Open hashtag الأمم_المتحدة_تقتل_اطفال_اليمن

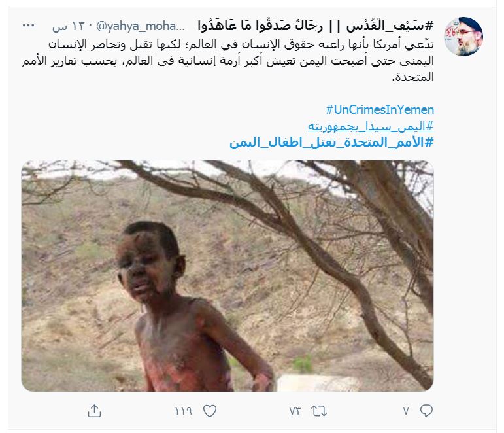(x=331, y=142)
